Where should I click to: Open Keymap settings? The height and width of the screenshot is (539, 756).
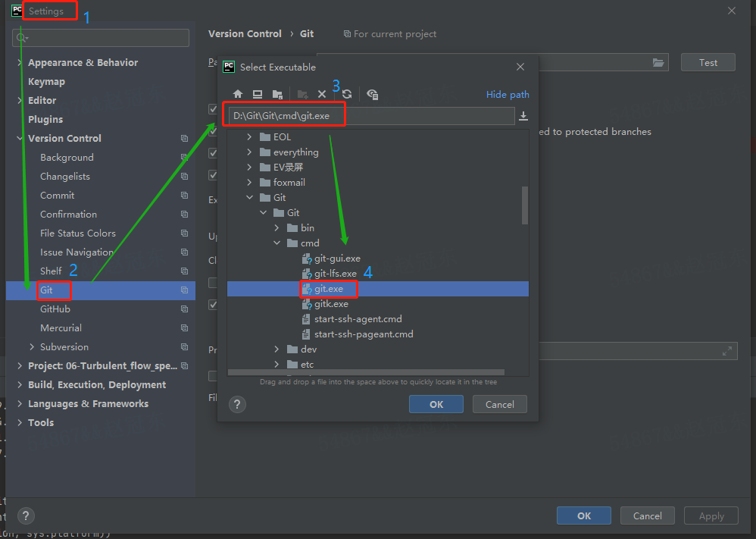click(46, 82)
